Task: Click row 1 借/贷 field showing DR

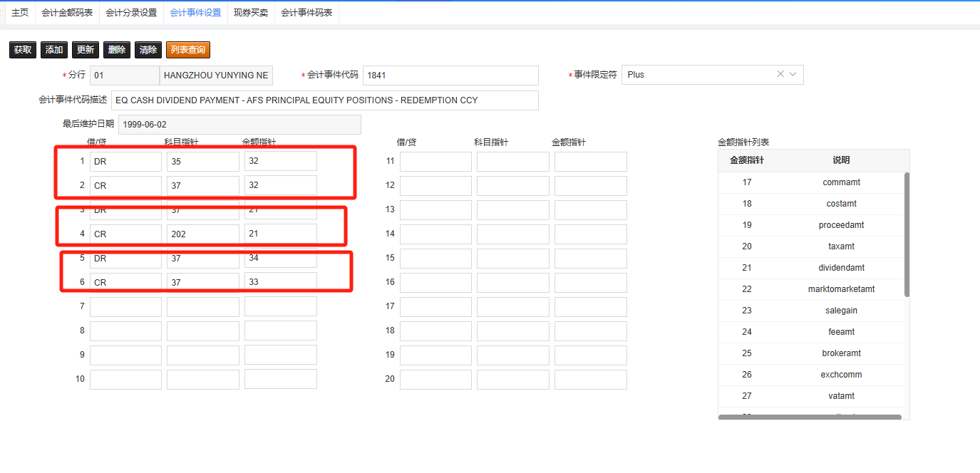Action: pos(125,161)
